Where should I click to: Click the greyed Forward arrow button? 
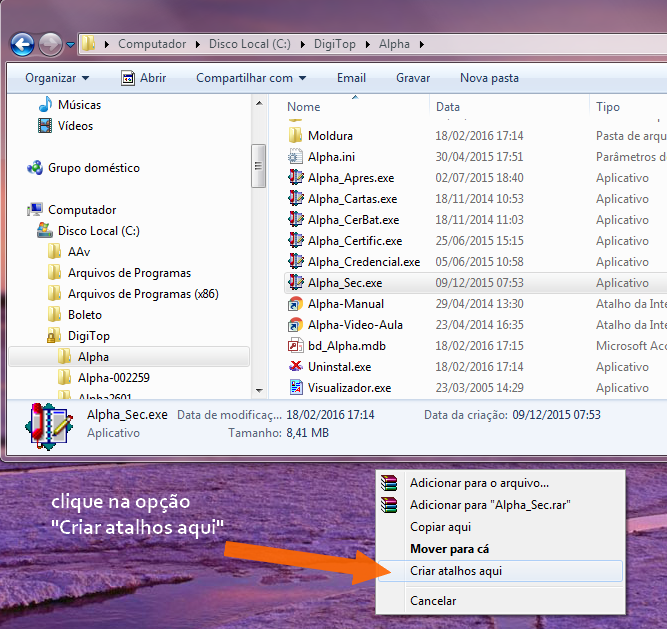coord(51,44)
